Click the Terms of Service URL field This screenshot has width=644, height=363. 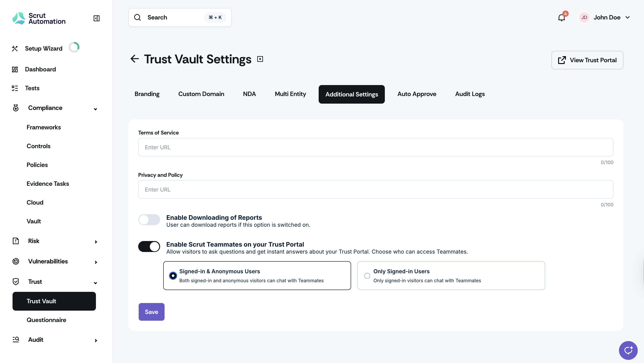coord(375,147)
